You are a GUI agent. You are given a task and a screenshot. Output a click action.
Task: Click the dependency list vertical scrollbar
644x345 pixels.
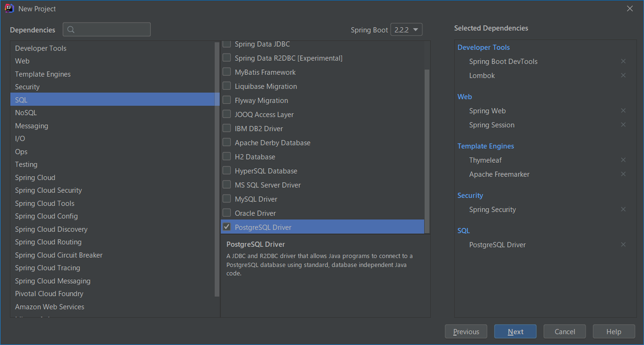pos(427,151)
